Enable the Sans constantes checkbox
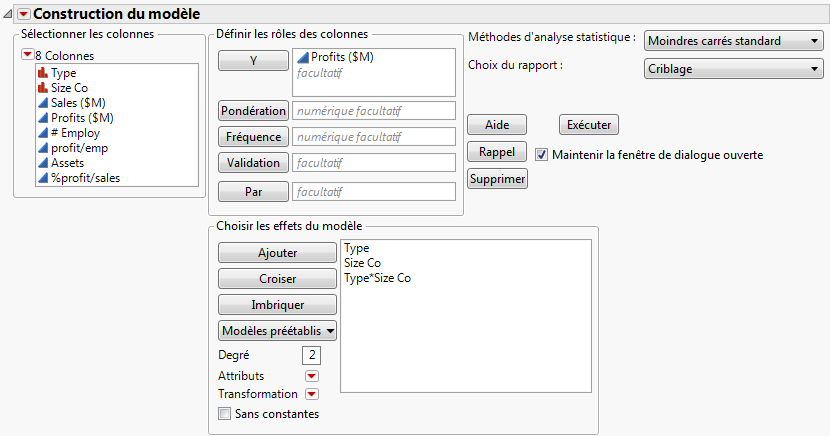Screen dimensions: 830x436 tap(225, 413)
